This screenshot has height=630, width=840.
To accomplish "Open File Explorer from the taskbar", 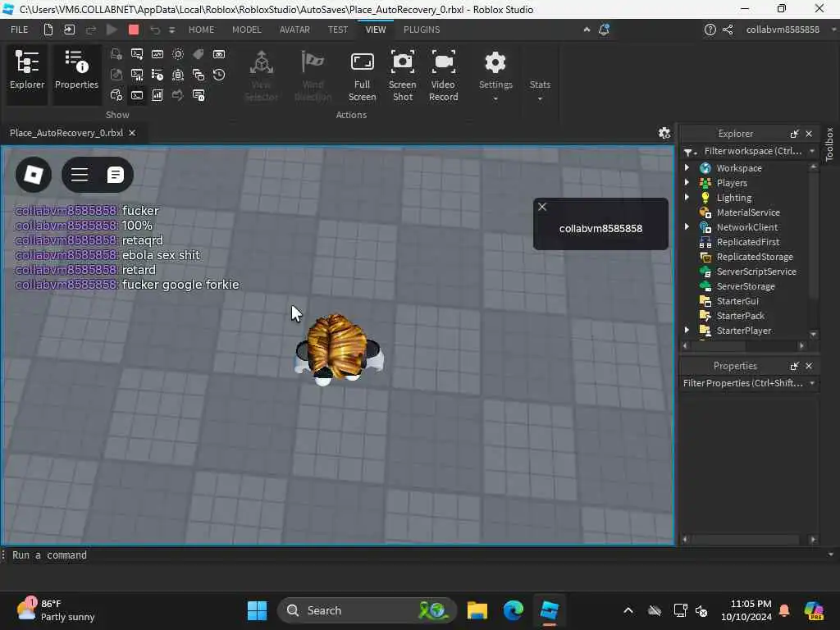I will [x=477, y=610].
